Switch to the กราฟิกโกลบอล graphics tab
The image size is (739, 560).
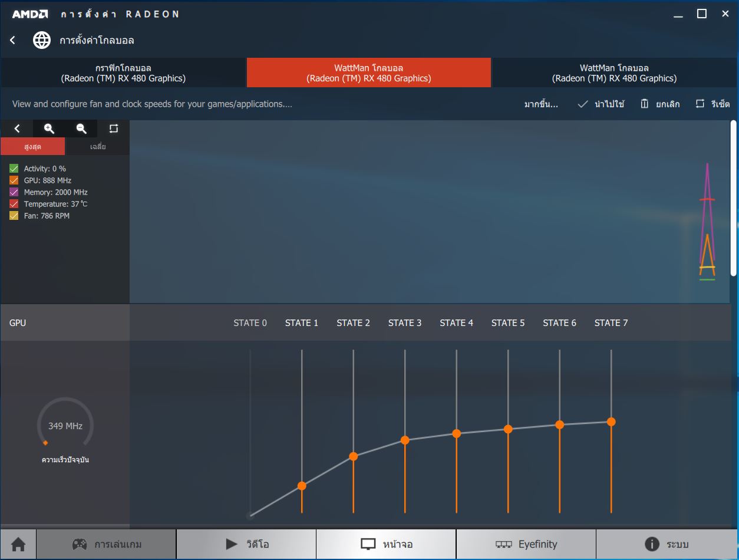[123, 73]
